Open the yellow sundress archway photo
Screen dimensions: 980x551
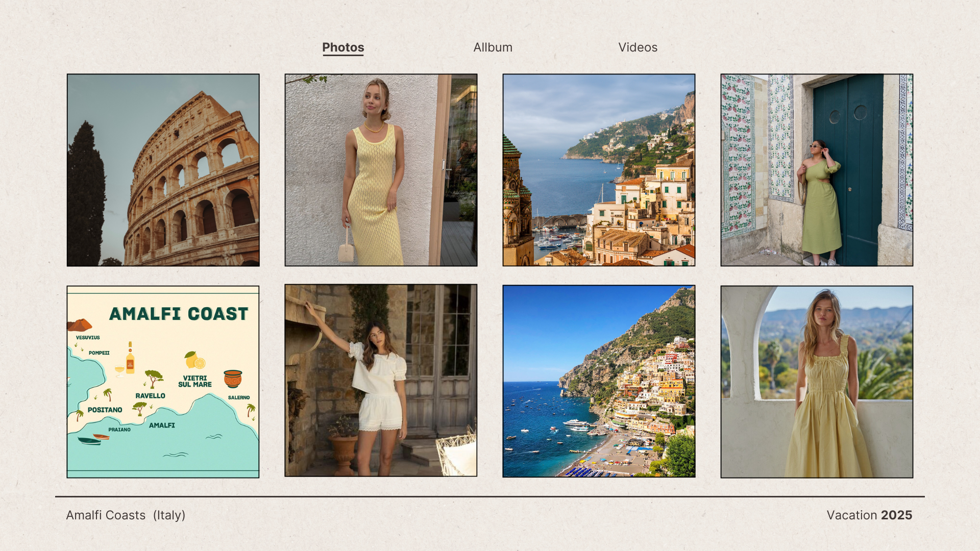point(817,382)
